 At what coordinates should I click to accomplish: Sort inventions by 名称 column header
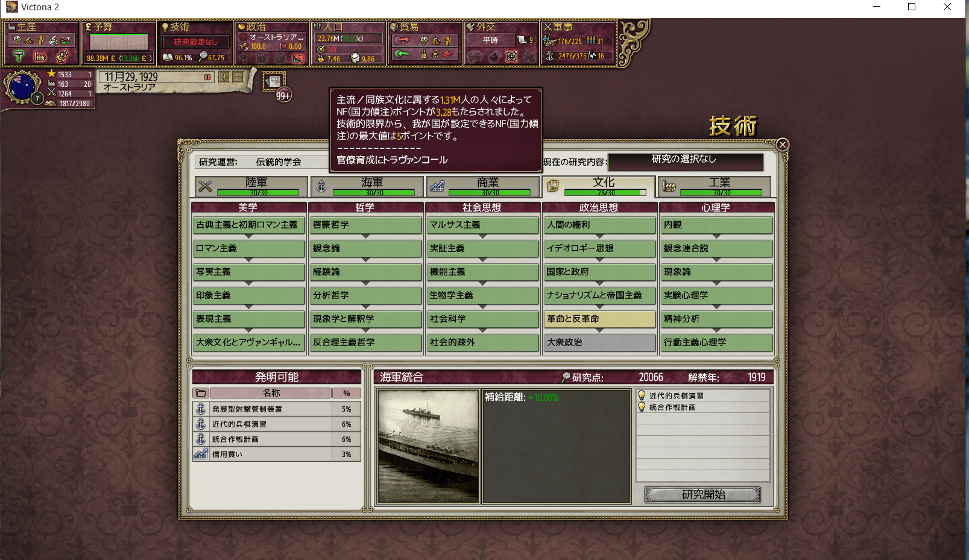(271, 393)
